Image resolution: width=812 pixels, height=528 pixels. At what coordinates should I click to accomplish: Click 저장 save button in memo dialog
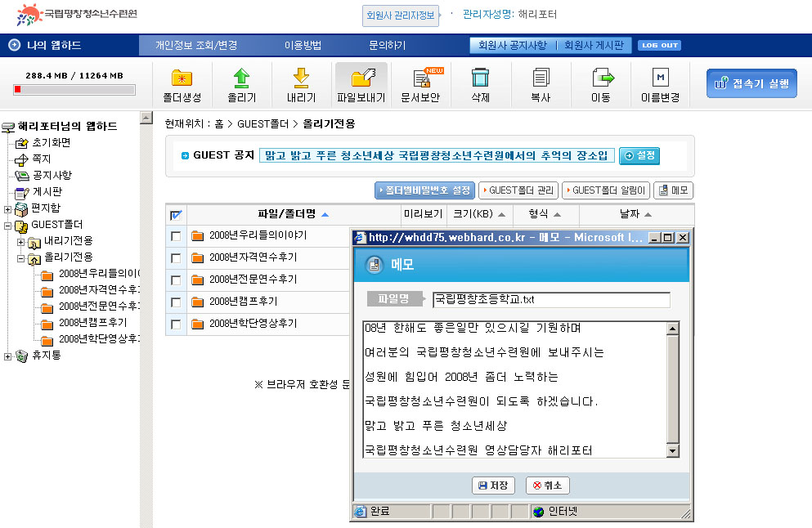494,485
